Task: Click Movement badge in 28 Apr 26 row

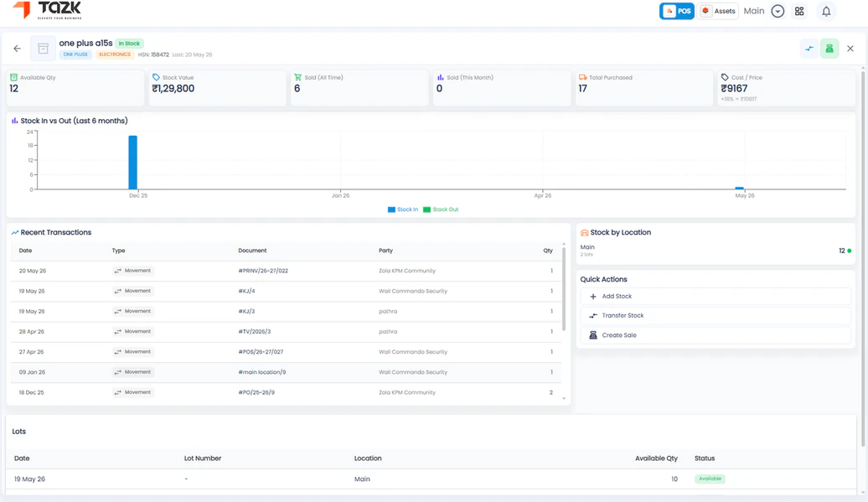Action: point(133,332)
